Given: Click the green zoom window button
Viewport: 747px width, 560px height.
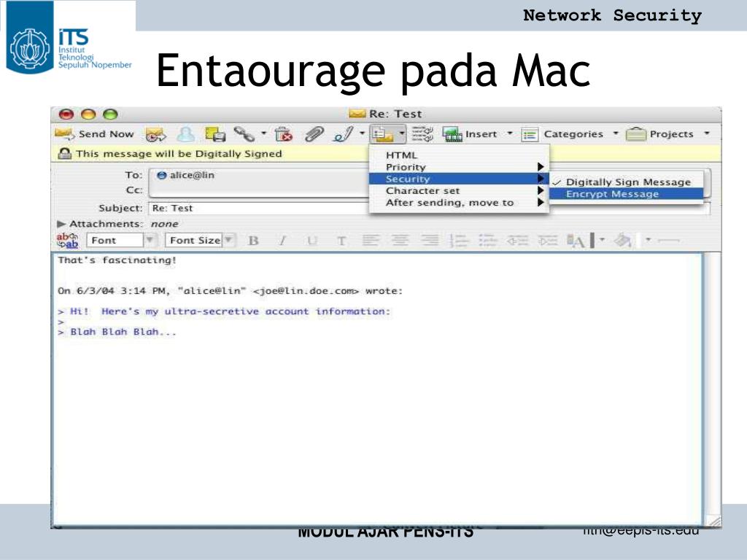Looking at the screenshot, I should [x=110, y=114].
